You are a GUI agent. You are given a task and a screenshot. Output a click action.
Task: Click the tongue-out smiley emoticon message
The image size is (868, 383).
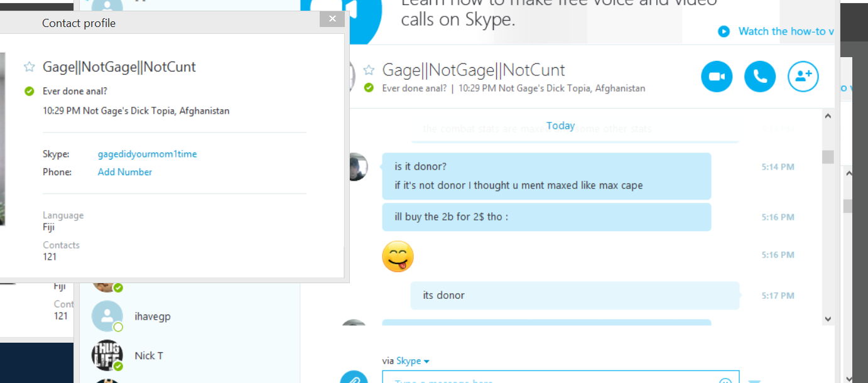point(398,256)
